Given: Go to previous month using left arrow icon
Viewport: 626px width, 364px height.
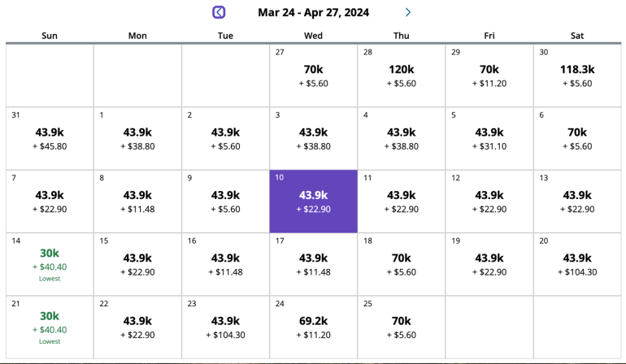Looking at the screenshot, I should point(219,12).
